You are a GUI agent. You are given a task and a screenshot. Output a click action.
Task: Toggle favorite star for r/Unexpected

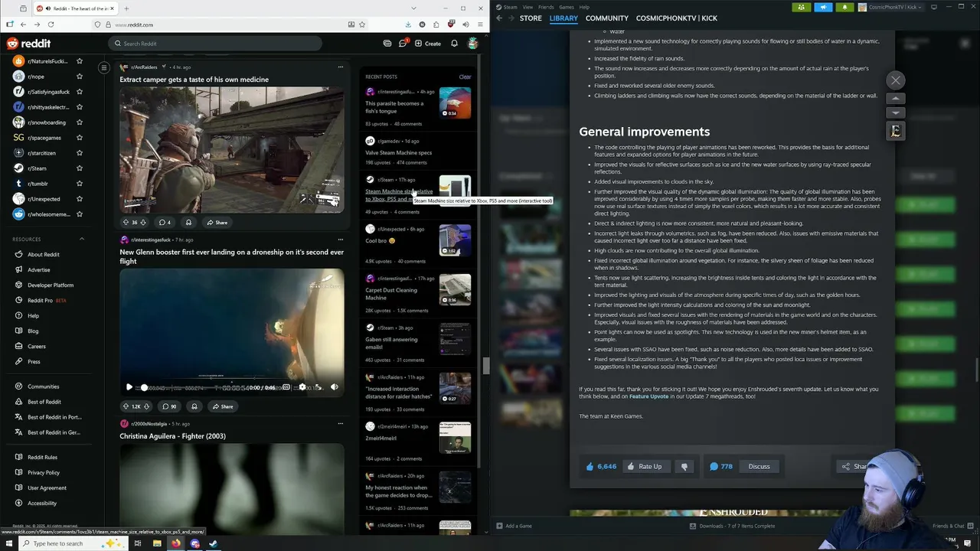coord(79,199)
